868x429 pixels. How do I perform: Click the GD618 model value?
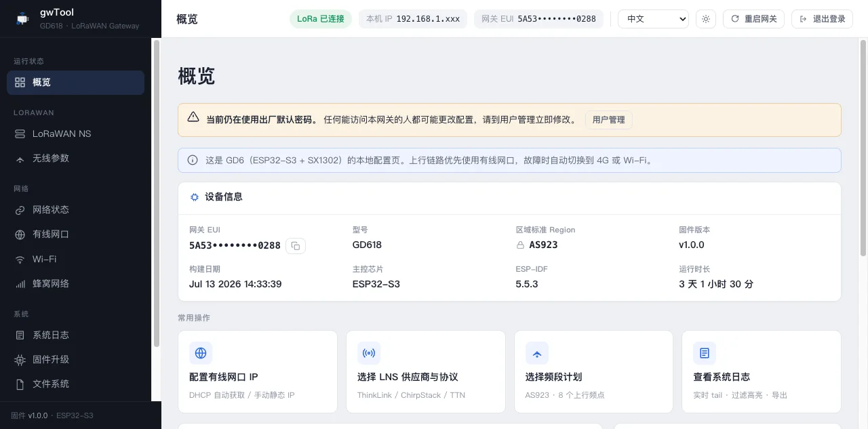click(x=367, y=245)
